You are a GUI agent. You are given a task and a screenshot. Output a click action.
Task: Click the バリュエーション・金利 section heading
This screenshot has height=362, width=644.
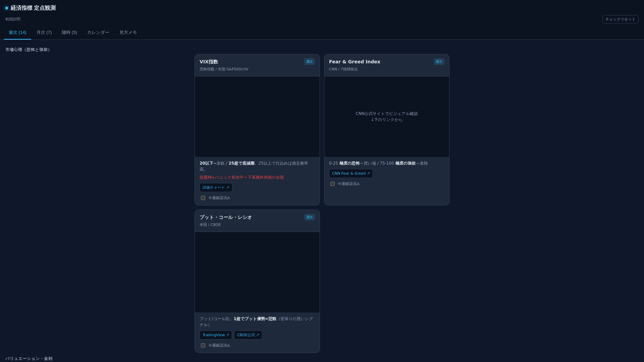pyautogui.click(x=29, y=359)
